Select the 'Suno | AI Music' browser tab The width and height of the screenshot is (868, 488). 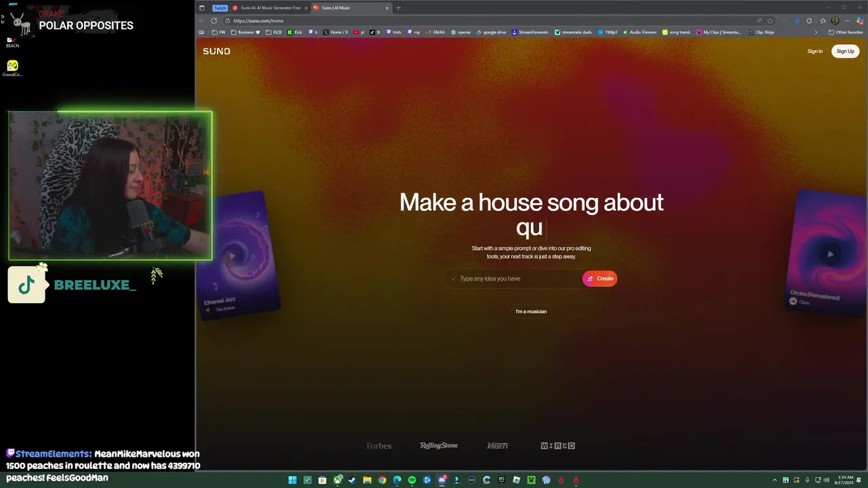point(351,8)
